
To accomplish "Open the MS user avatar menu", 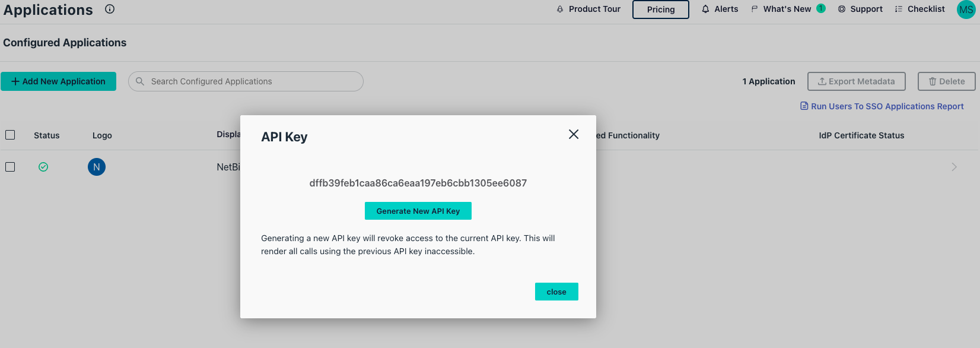I will [966, 10].
